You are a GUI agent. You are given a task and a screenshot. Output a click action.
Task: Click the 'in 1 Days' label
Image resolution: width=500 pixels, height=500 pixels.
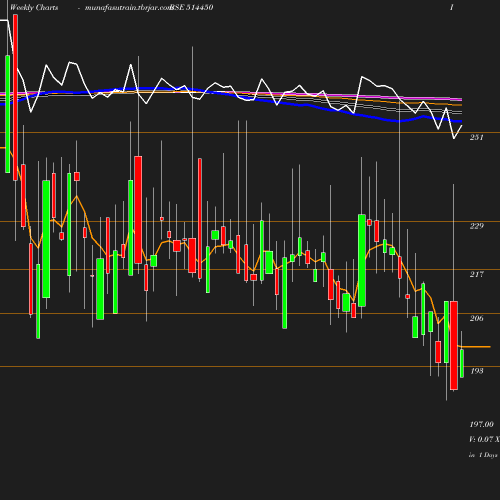click(x=483, y=455)
